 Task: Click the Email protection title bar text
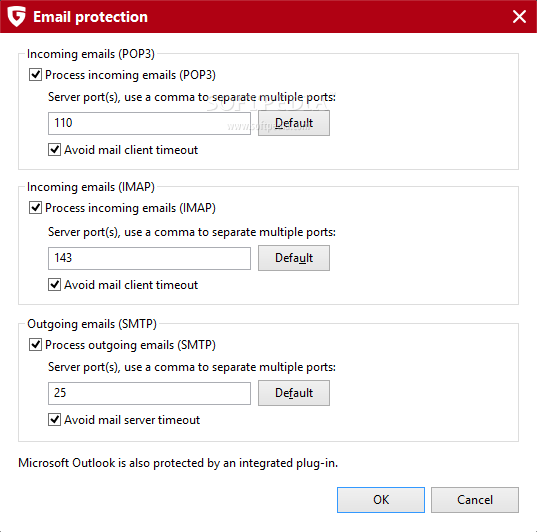coord(90,17)
